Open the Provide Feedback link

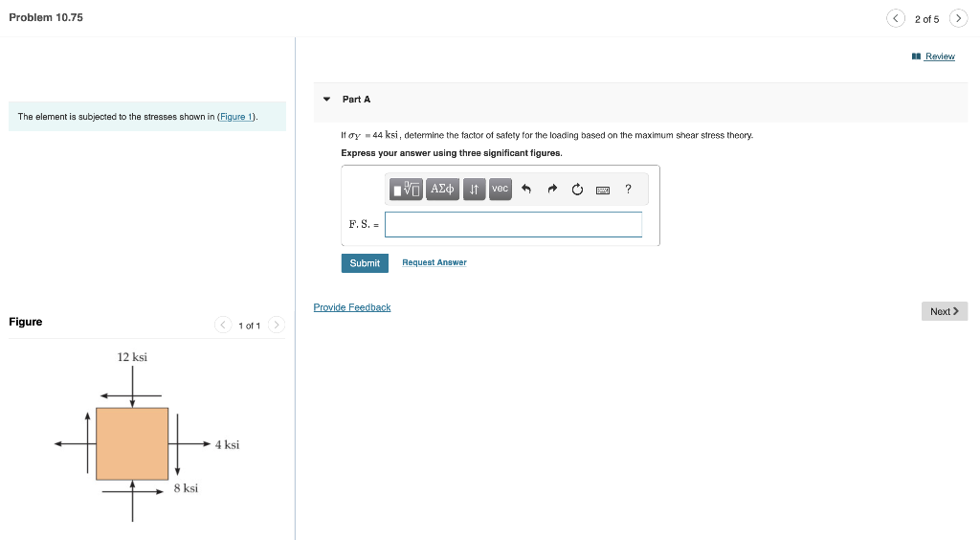352,307
